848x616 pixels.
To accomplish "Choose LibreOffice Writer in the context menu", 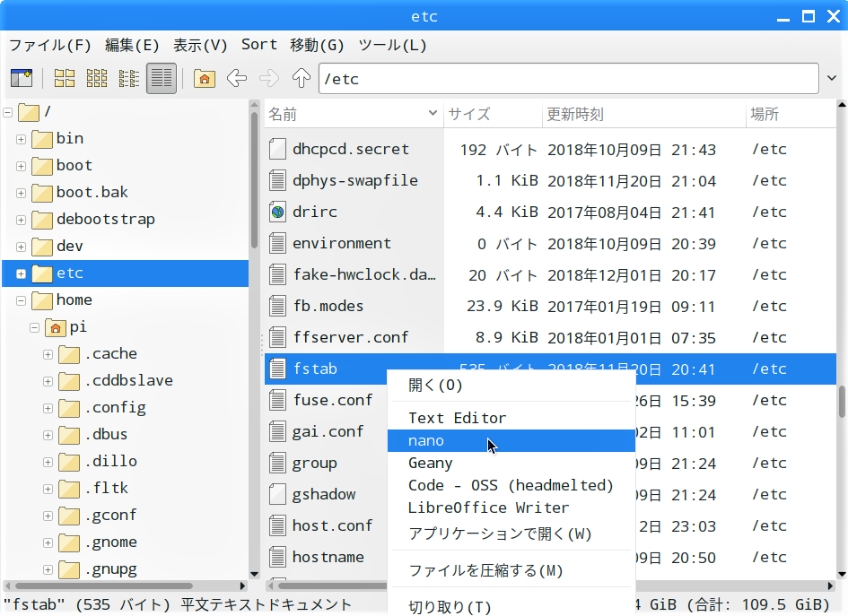I will (x=511, y=508).
